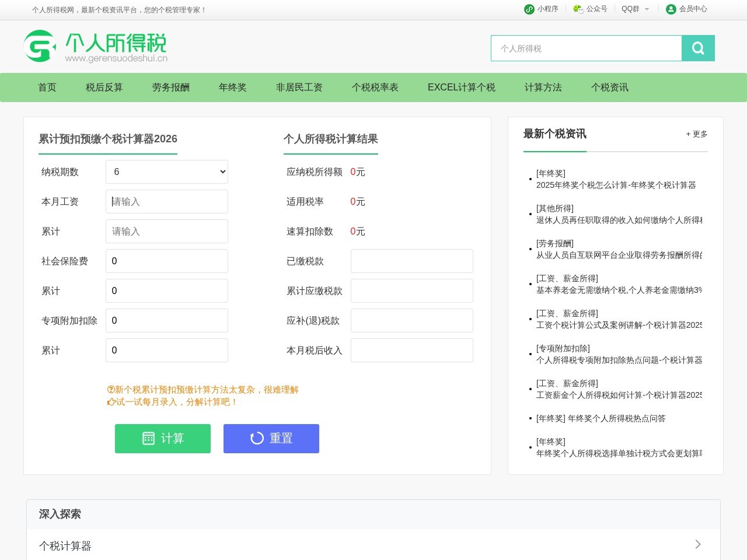
Task: Open article 个人所得税专项附加扣除热点问题
Action: pos(619,360)
